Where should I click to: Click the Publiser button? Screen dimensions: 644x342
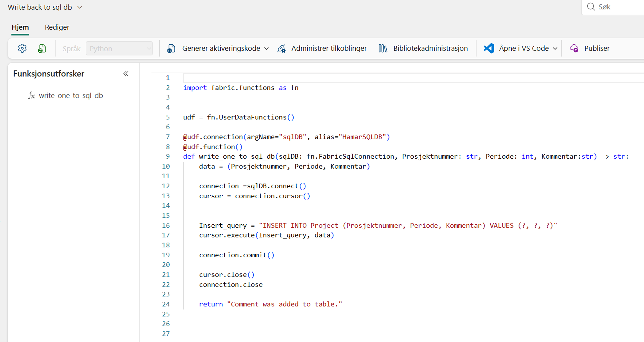pos(596,48)
